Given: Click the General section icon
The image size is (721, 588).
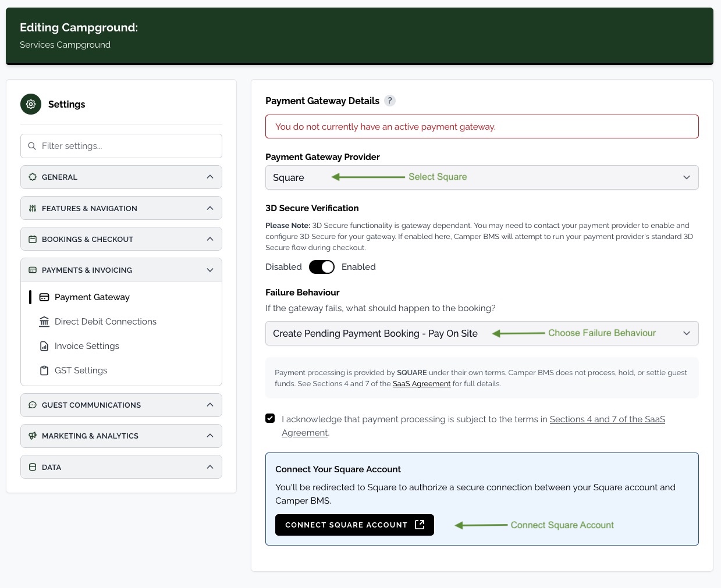Looking at the screenshot, I should pos(33,177).
